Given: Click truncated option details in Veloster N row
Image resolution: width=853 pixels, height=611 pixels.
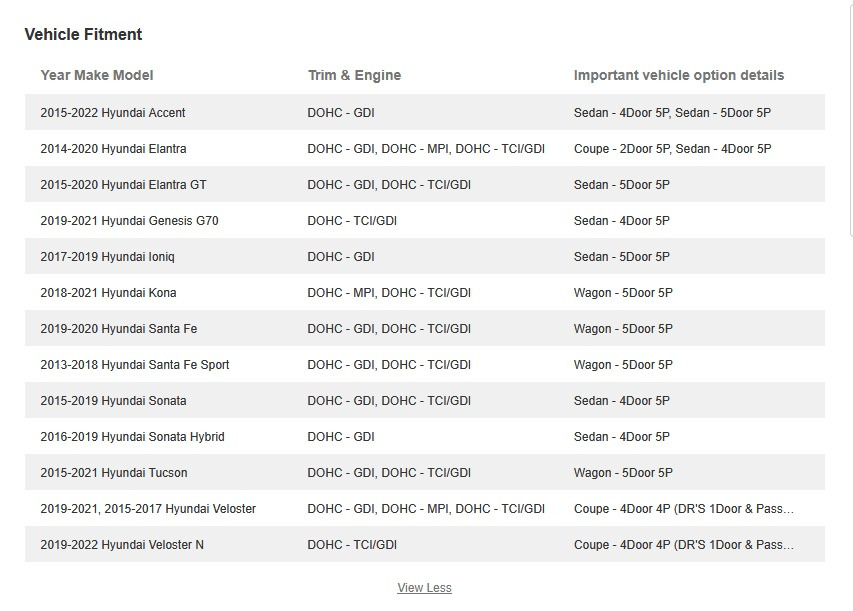Looking at the screenshot, I should click(683, 545).
